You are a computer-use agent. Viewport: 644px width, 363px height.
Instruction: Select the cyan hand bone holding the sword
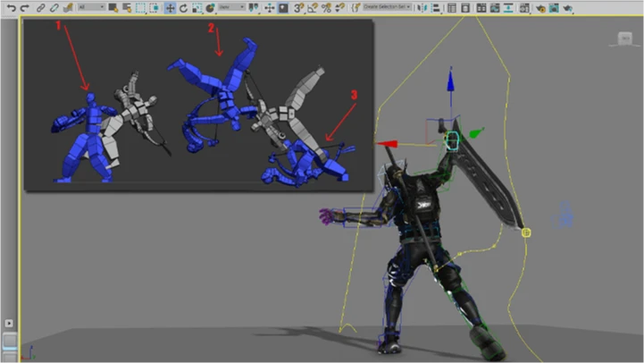[452, 140]
